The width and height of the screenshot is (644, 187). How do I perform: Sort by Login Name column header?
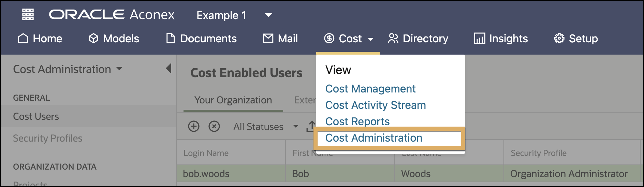tap(206, 153)
